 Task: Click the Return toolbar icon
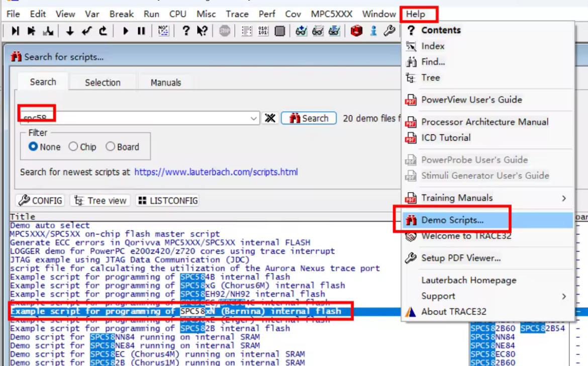[x=86, y=31]
